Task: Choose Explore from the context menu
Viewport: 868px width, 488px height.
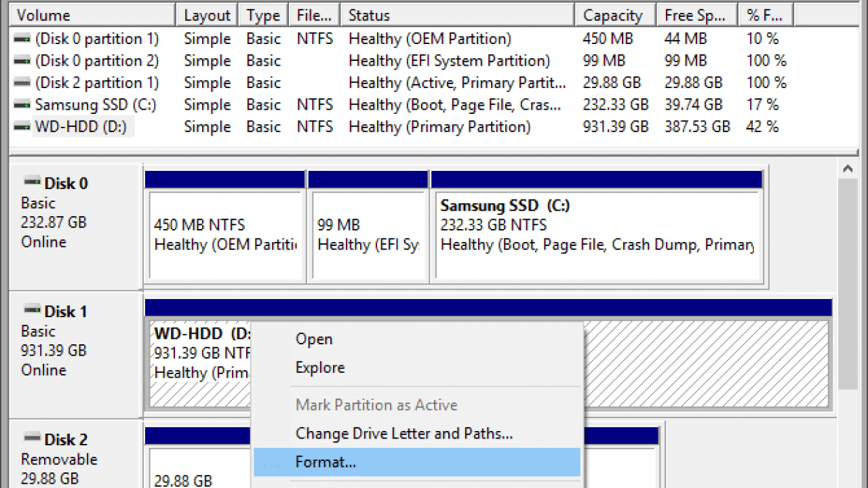Action: click(x=416, y=368)
